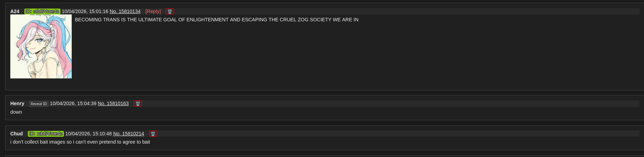Screen dimensions: 644x157
Task: Click the [Reply] link on the first post
Action: pyautogui.click(x=153, y=11)
